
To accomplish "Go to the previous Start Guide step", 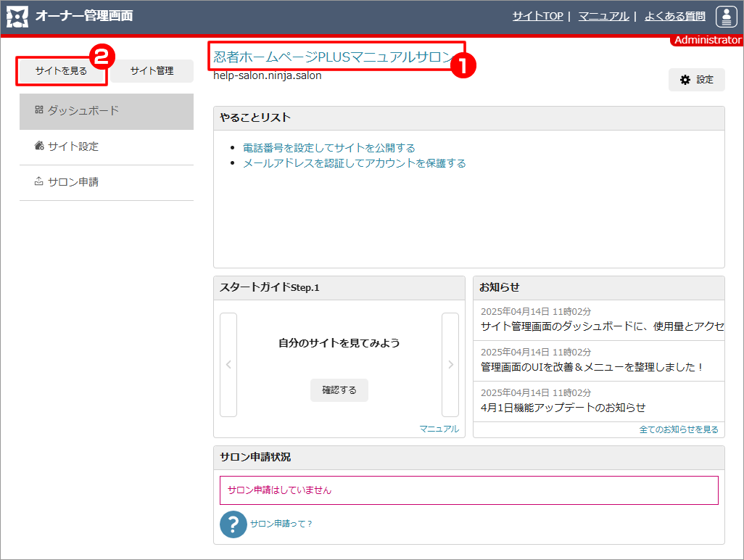I will coord(228,365).
